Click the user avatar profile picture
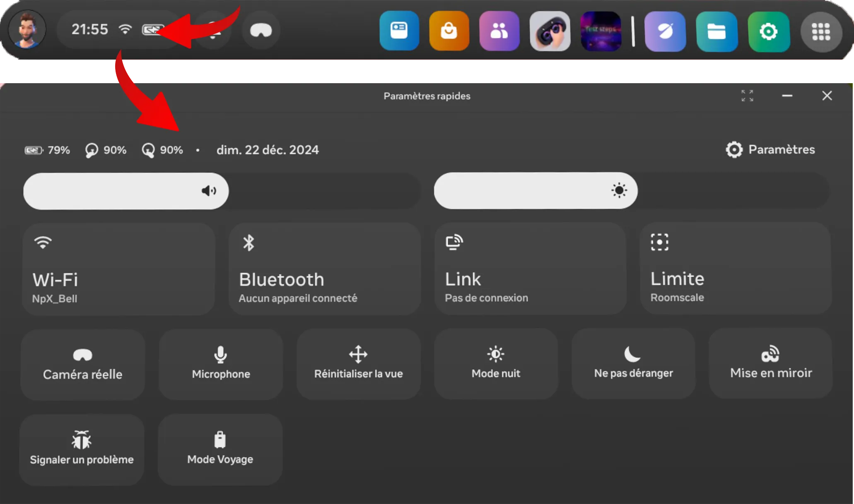Viewport: 854px width, 504px height. pyautogui.click(x=27, y=29)
